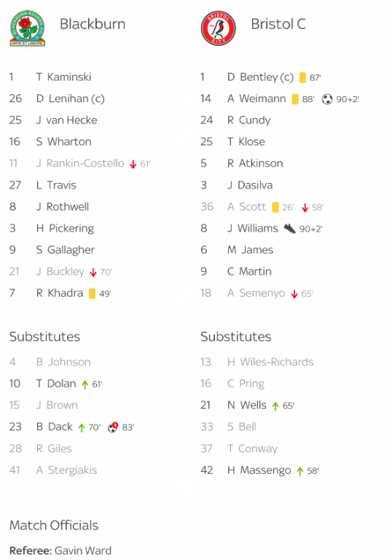Click yellow card icon beside A Scott
The height and width of the screenshot is (560, 392).
pyautogui.click(x=275, y=207)
